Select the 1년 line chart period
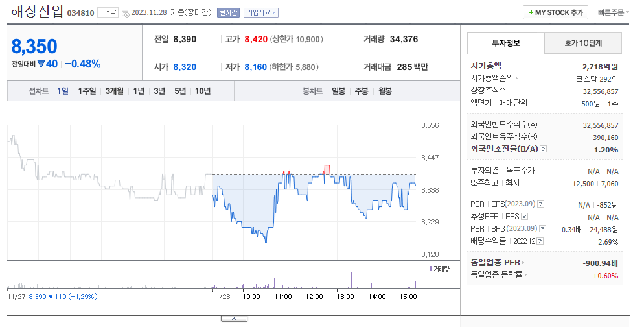This screenshot has height=327, width=644. 139,91
